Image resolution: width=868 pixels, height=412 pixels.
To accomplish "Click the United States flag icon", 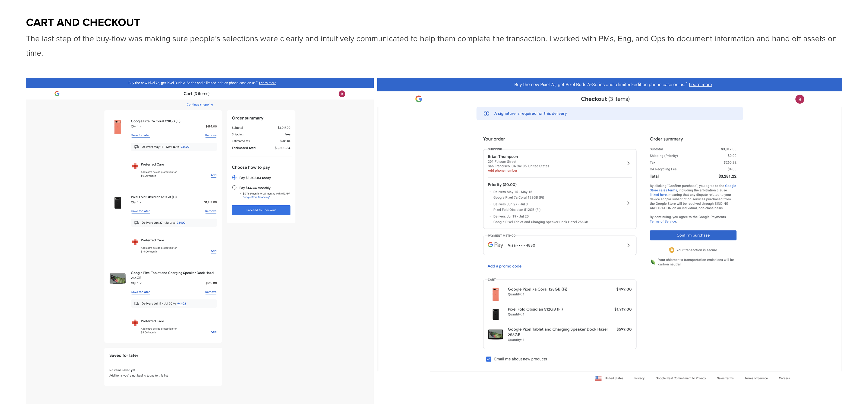I will coord(598,378).
